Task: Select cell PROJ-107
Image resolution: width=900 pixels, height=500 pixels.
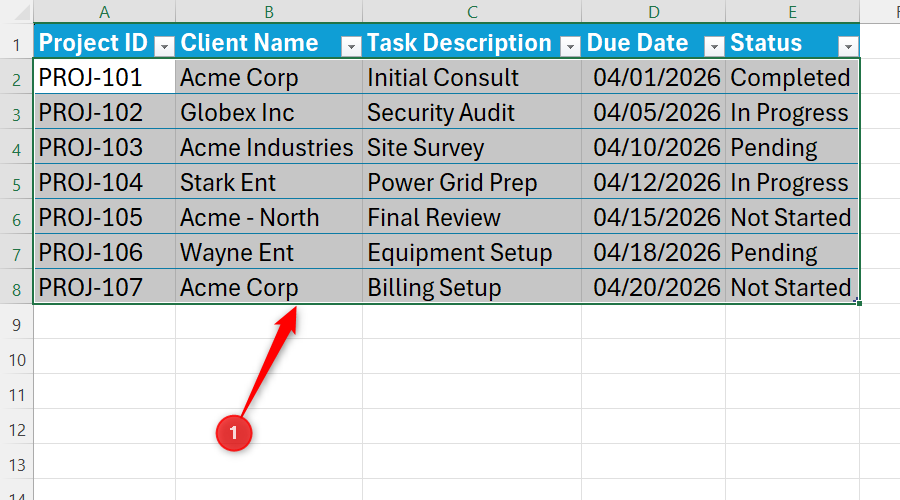Action: tap(104, 286)
